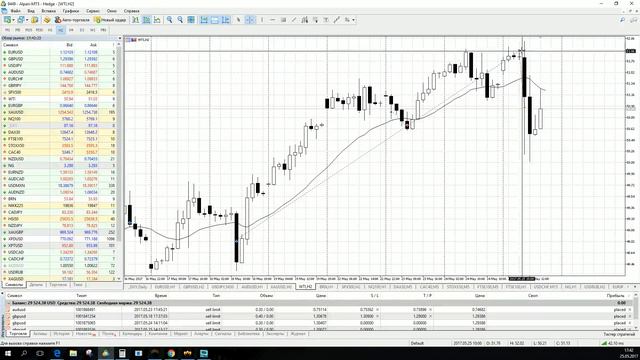Open История tab in toolbox
Image resolution: width=640 pixels, height=360 pixels.
(62, 334)
